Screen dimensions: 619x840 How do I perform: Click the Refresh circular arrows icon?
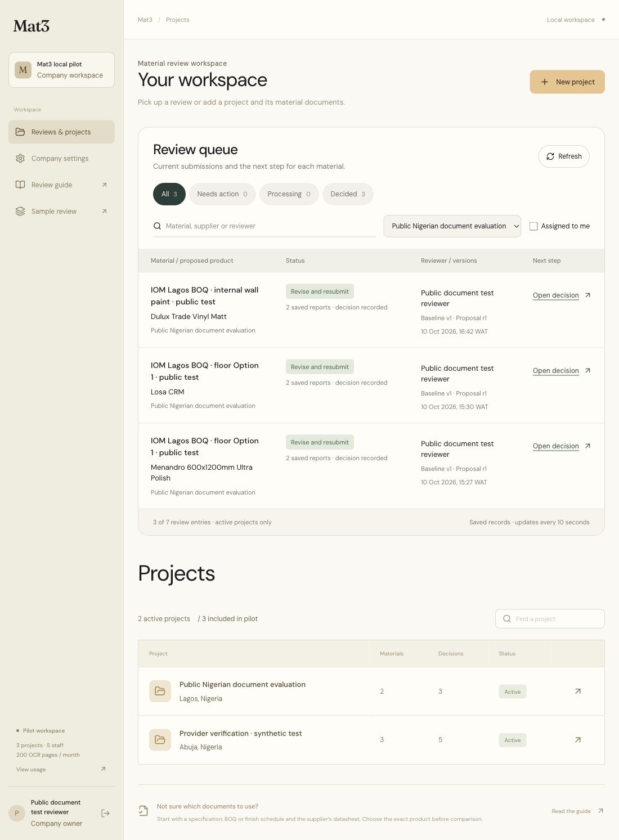(x=550, y=156)
